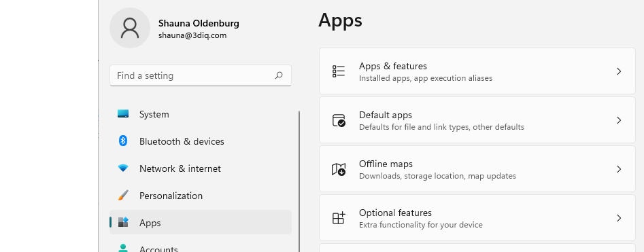Click 'Downloads, storage location, map updates' text

click(x=437, y=176)
